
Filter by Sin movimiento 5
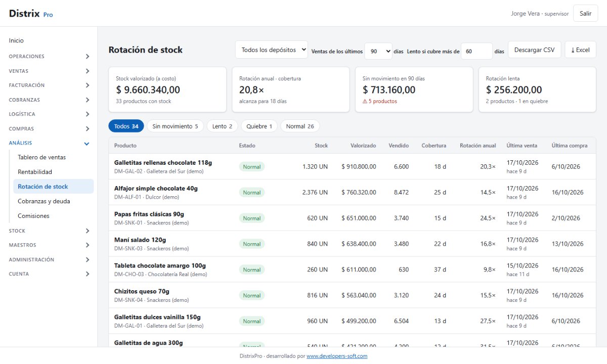(x=175, y=126)
